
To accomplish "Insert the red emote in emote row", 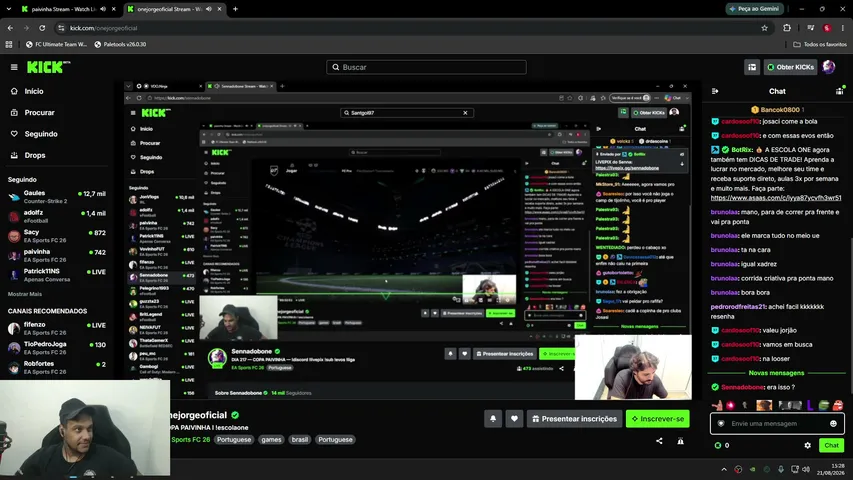I will 838,405.
